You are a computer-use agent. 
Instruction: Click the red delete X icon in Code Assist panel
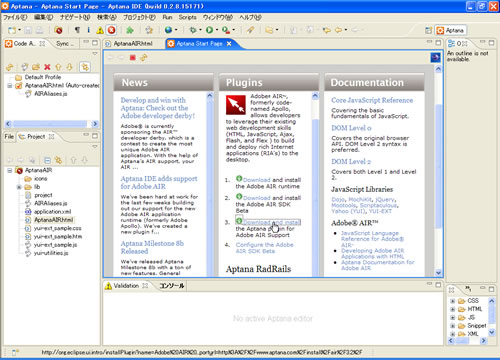47,67
